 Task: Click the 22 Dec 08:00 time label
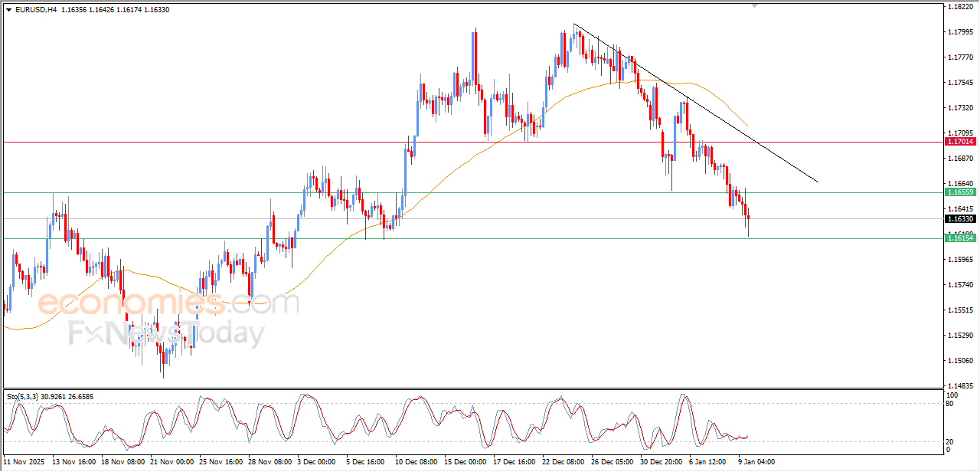[563, 462]
